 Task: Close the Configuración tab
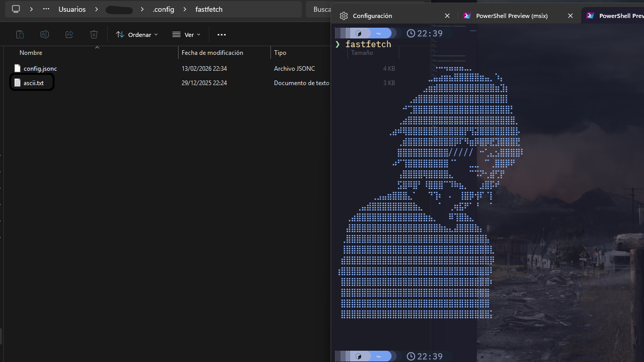coord(447,16)
